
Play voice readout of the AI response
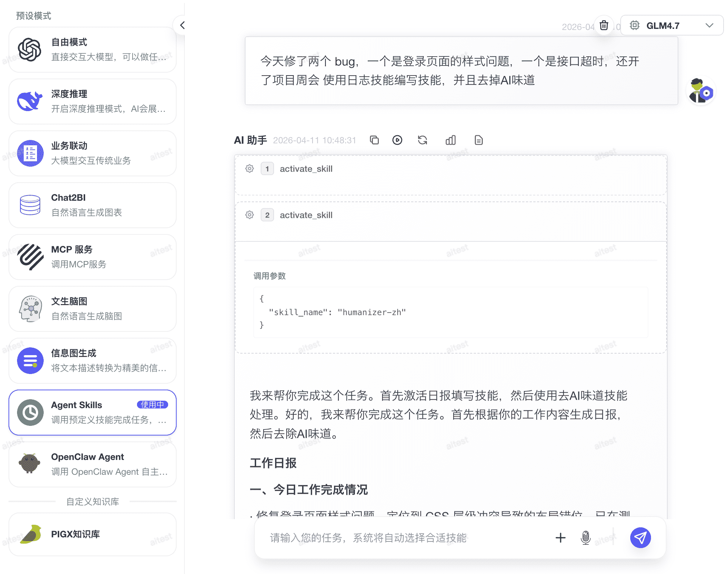tap(397, 140)
